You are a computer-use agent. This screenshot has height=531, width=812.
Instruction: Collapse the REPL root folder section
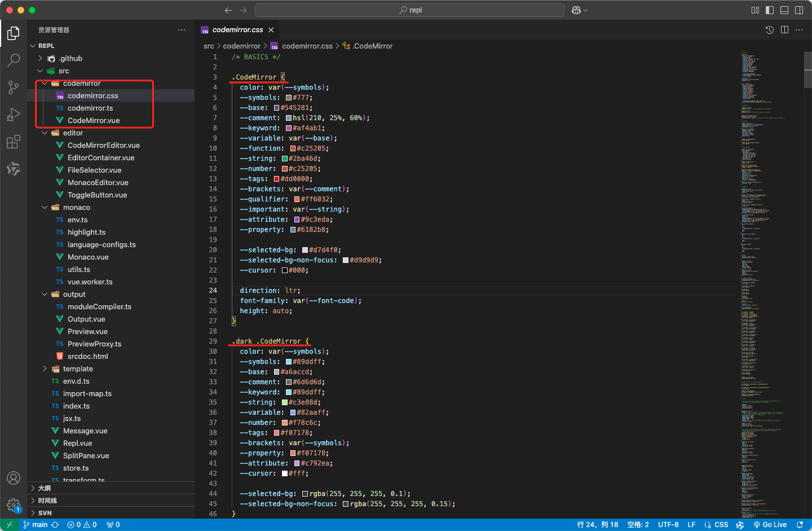pos(33,46)
